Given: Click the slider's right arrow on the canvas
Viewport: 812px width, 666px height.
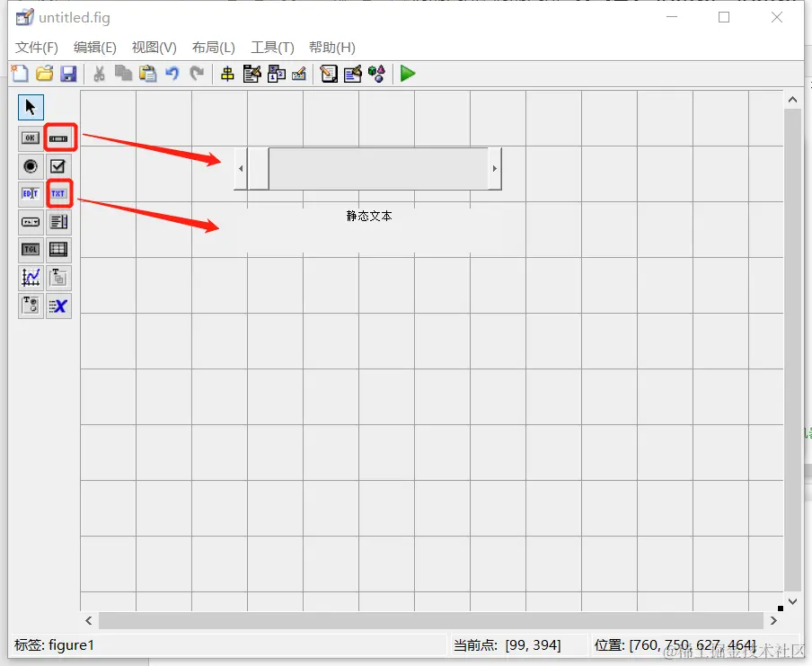Looking at the screenshot, I should pyautogui.click(x=495, y=168).
